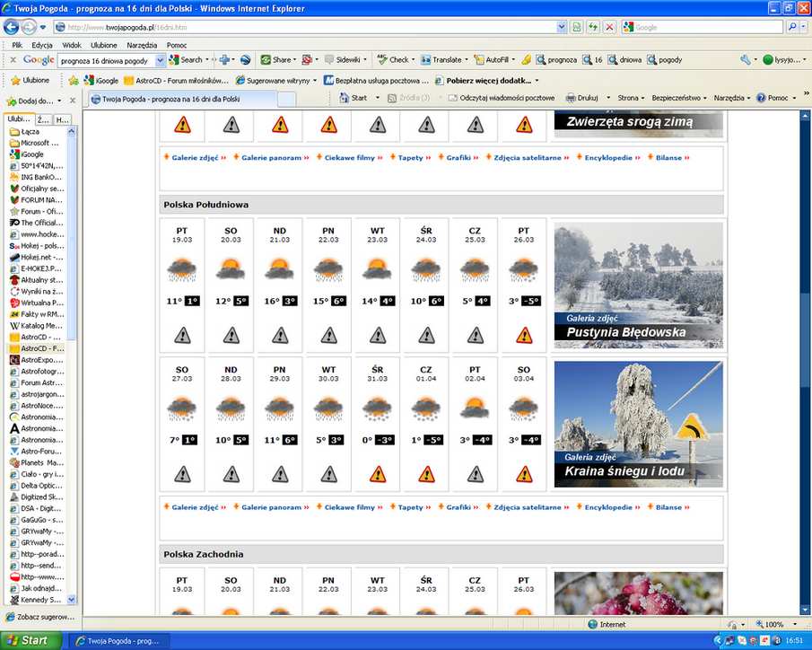
Task: Open Delta Optical favorite entry
Action: pyautogui.click(x=36, y=486)
